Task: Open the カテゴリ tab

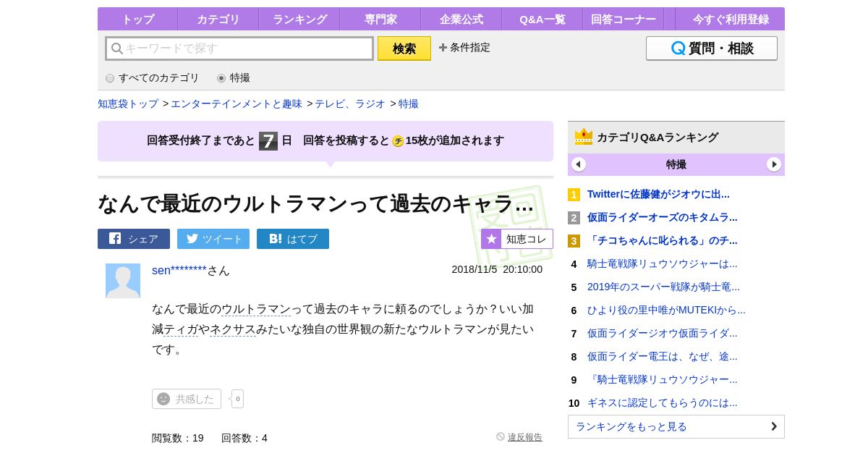Action: (218, 19)
